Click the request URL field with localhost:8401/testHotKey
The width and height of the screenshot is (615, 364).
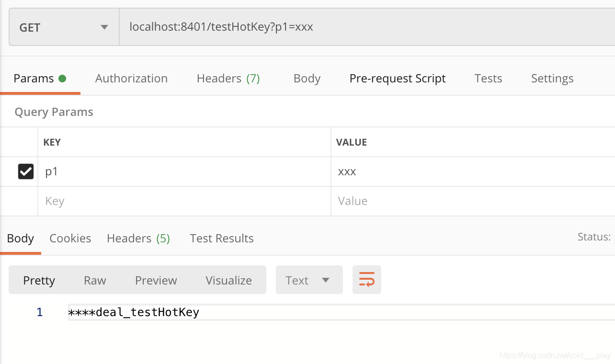click(x=367, y=27)
